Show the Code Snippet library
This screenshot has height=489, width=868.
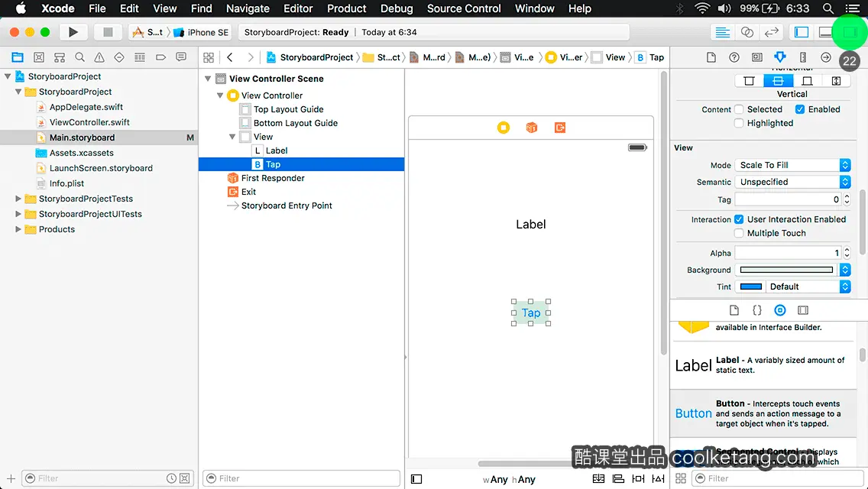756,310
